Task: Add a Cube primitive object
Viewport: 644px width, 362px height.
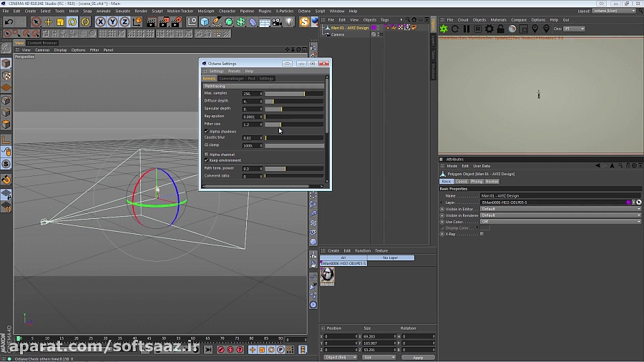Action: pos(205,21)
